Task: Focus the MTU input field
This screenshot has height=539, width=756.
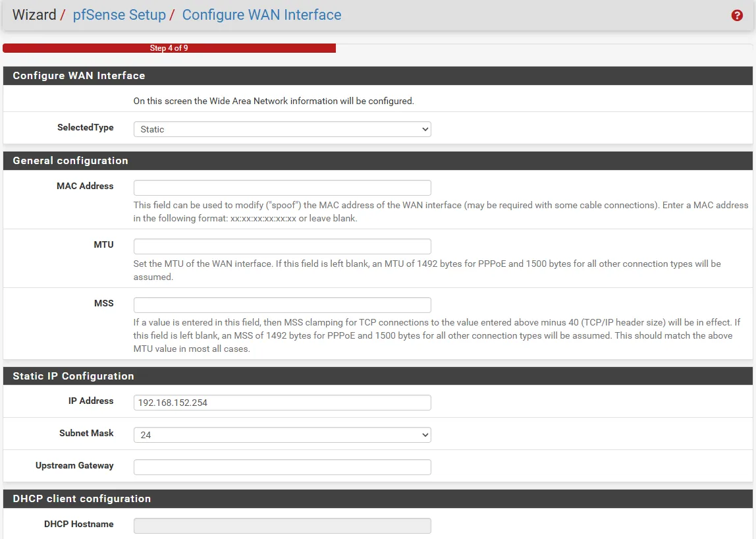Action: click(x=282, y=246)
